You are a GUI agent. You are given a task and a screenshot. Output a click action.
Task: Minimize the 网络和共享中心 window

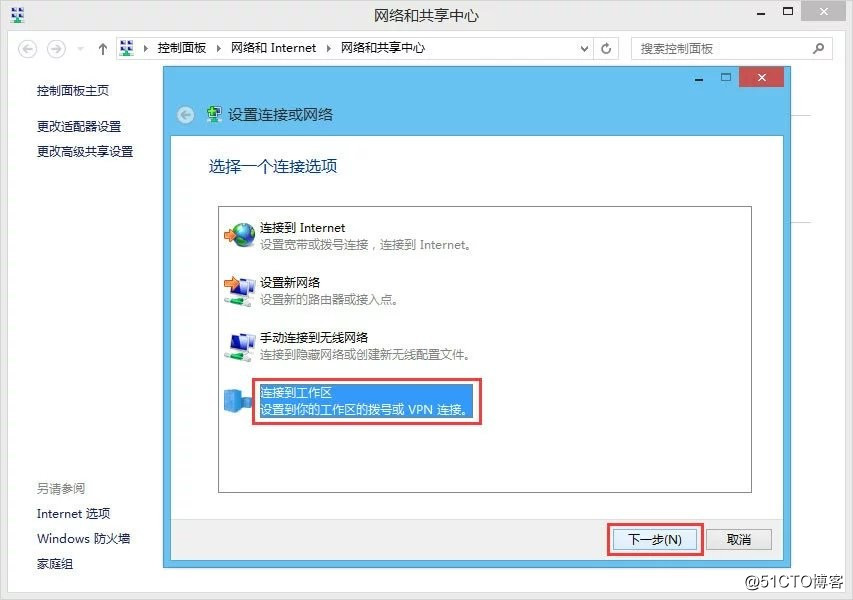coord(761,13)
